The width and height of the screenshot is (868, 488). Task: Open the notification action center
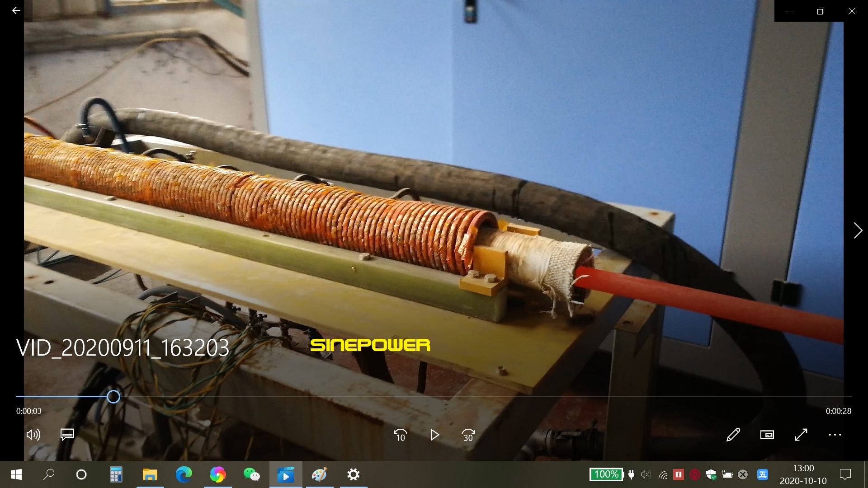(845, 474)
